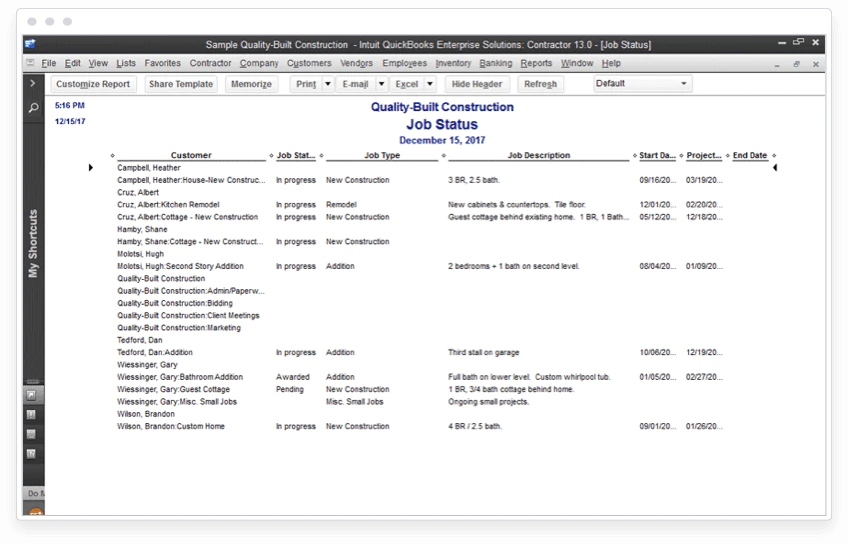Open the E-mail dropdown arrow
The image size is (848, 544).
tap(381, 84)
